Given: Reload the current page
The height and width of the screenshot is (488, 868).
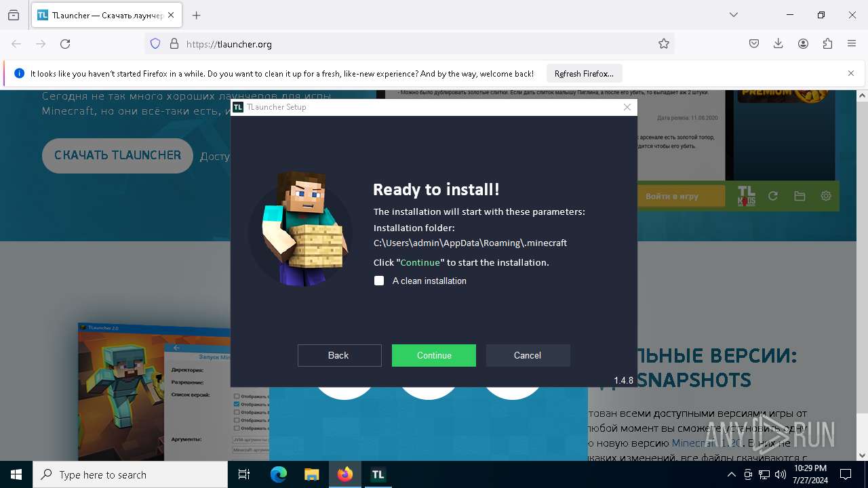Looking at the screenshot, I should (x=65, y=44).
